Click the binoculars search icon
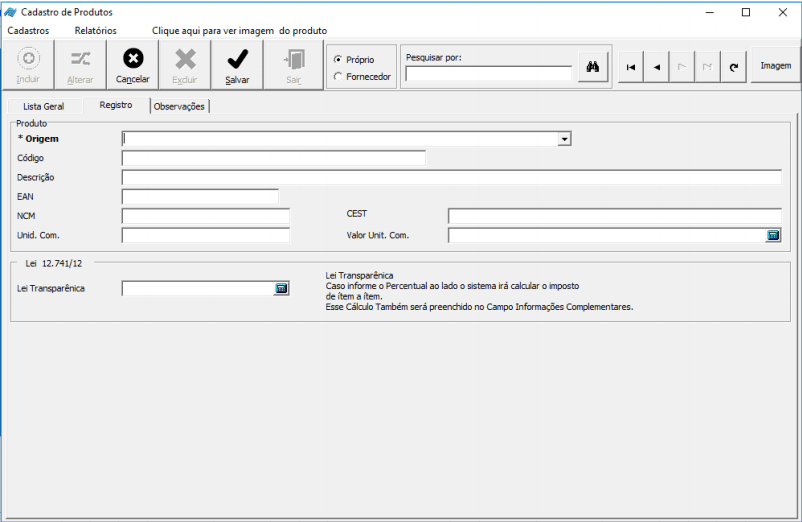802x522 pixels. 592,67
